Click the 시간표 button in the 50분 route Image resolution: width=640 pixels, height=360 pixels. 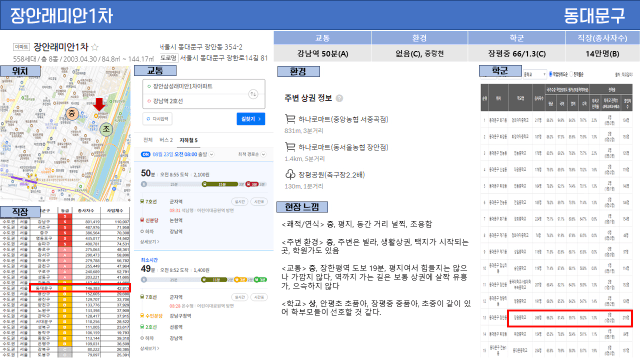[259, 202]
